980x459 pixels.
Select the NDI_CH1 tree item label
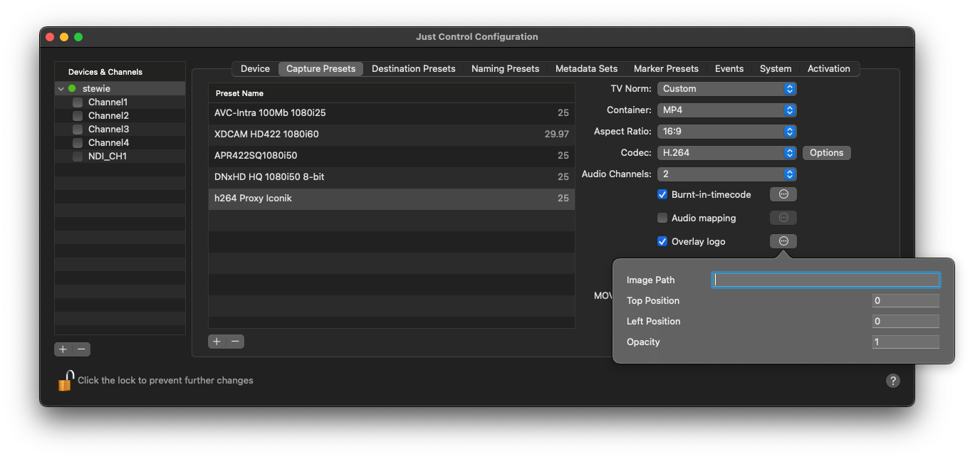pyautogui.click(x=108, y=157)
